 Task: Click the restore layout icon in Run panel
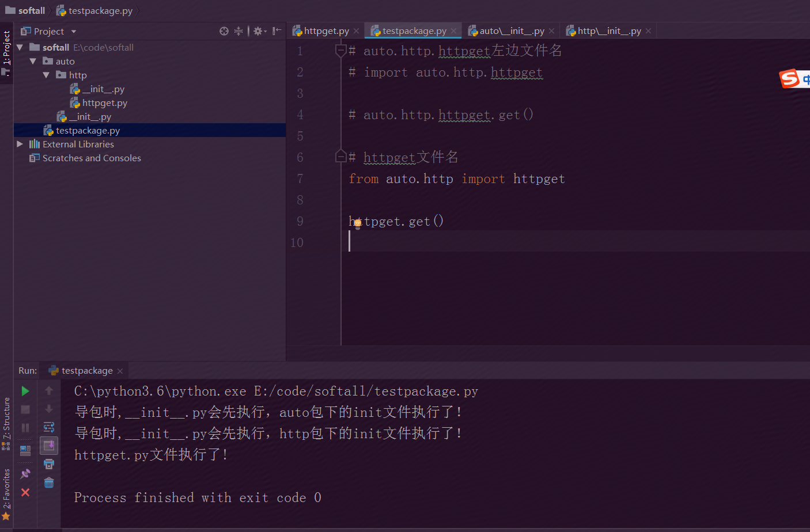(x=25, y=450)
